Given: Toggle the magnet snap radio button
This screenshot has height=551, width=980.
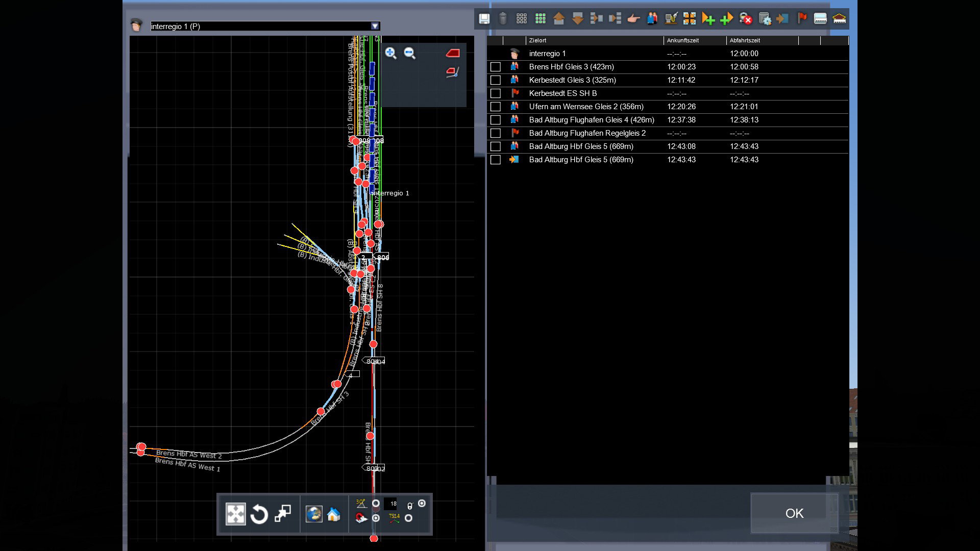Looking at the screenshot, I should (x=376, y=518).
